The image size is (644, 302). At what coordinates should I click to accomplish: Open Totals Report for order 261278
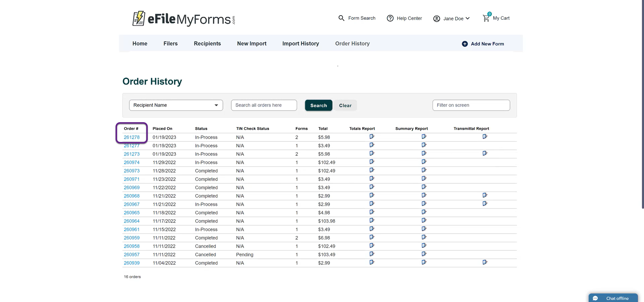pyautogui.click(x=372, y=137)
